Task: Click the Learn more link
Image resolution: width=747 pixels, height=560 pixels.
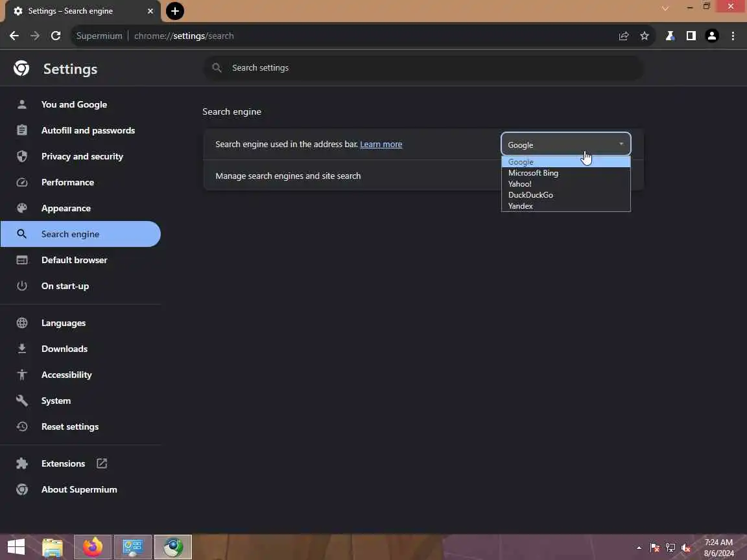Action: [381, 145]
